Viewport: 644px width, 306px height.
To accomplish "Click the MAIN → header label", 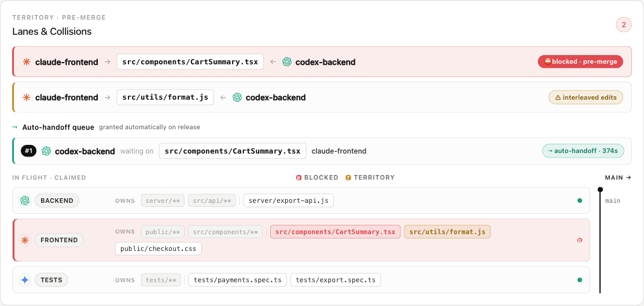I will coord(618,178).
